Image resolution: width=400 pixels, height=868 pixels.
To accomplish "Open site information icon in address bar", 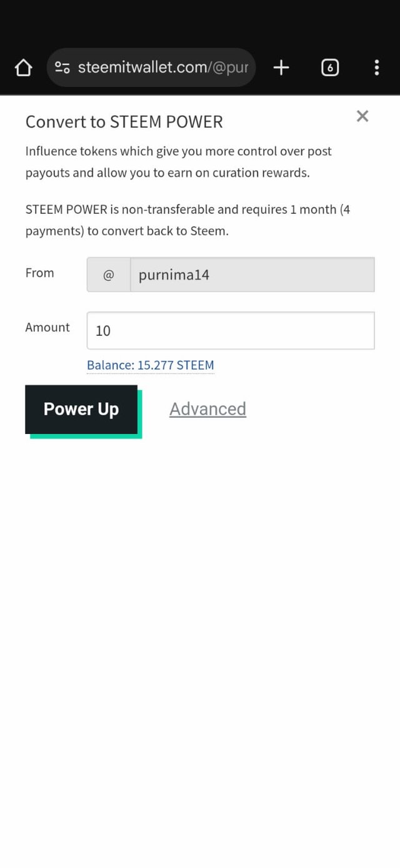I will pyautogui.click(x=62, y=68).
